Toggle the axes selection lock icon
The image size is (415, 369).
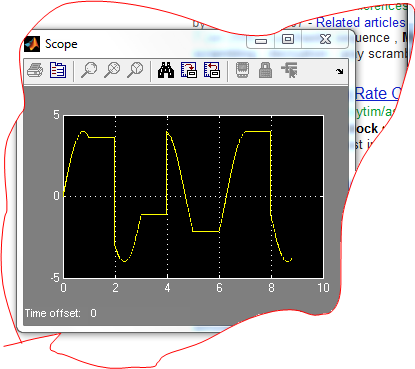[x=265, y=70]
